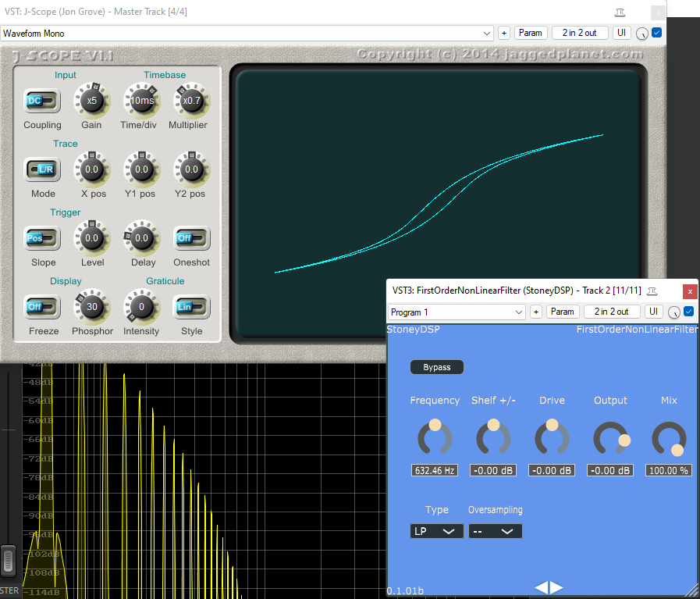Click the Drive rotary knob
Screen dimensions: 700x599
pos(552,437)
